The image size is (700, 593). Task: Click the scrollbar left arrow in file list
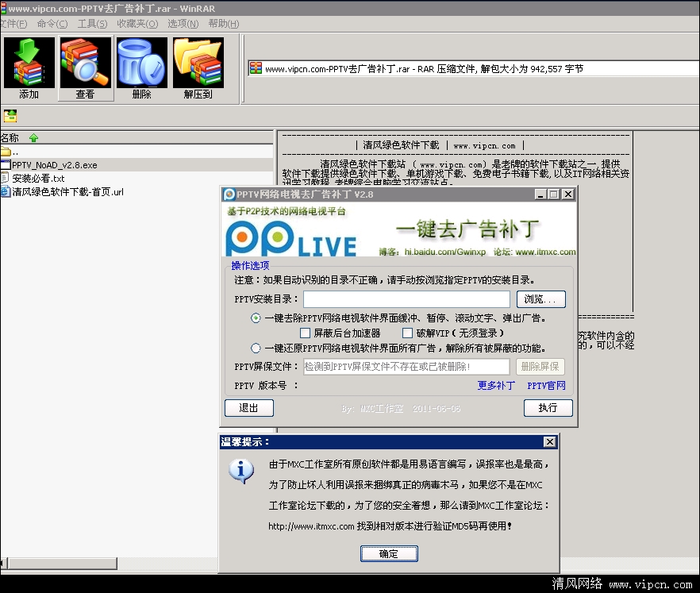(x=2, y=563)
